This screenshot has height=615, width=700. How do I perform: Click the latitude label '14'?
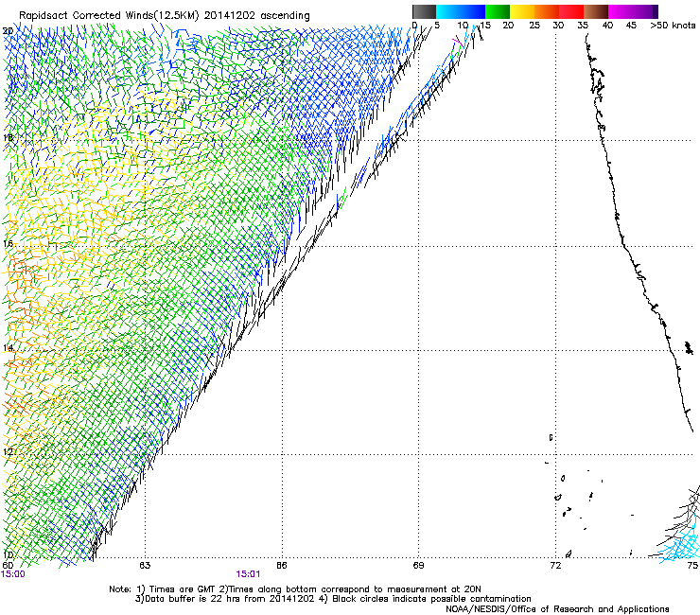[8, 348]
